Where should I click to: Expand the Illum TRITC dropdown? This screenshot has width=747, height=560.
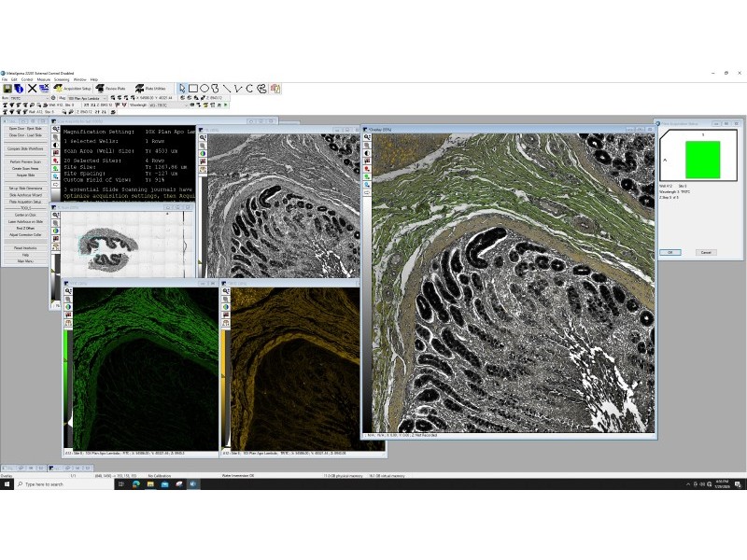point(29,98)
